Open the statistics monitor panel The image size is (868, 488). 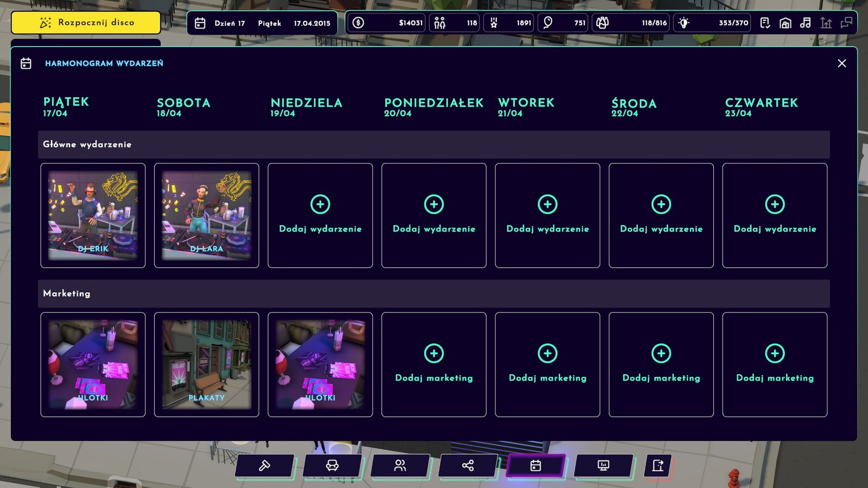tap(603, 466)
